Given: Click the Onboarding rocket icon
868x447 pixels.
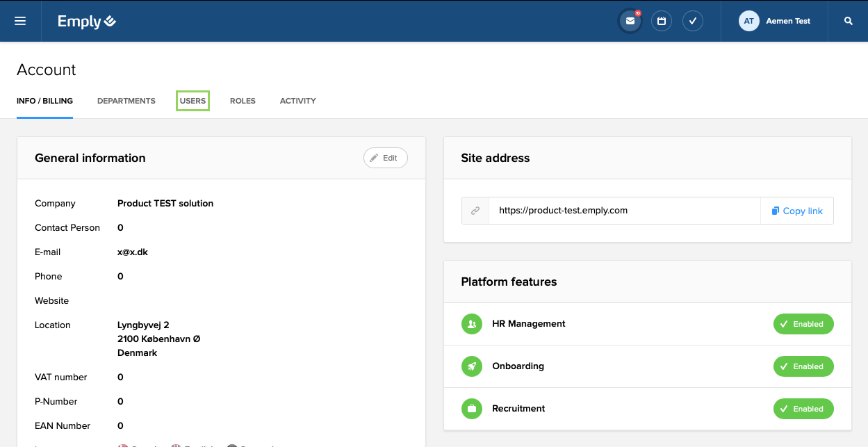Looking at the screenshot, I should click(x=472, y=366).
